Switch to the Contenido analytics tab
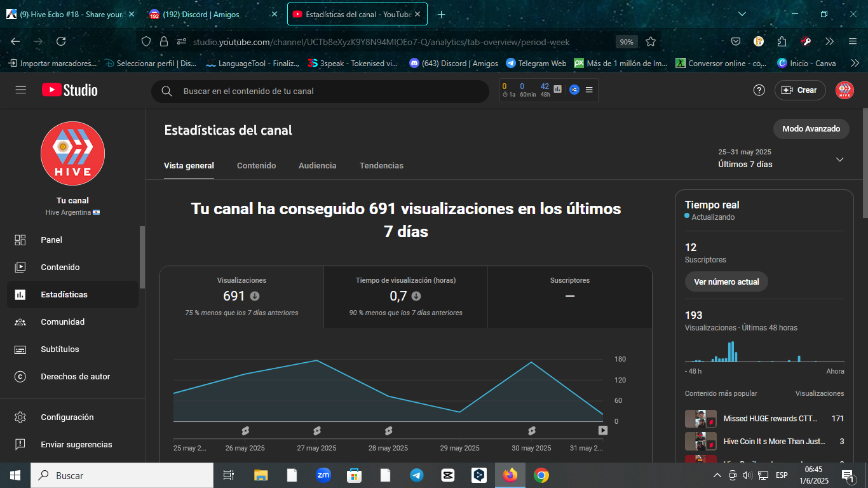The image size is (868, 488). pyautogui.click(x=257, y=165)
